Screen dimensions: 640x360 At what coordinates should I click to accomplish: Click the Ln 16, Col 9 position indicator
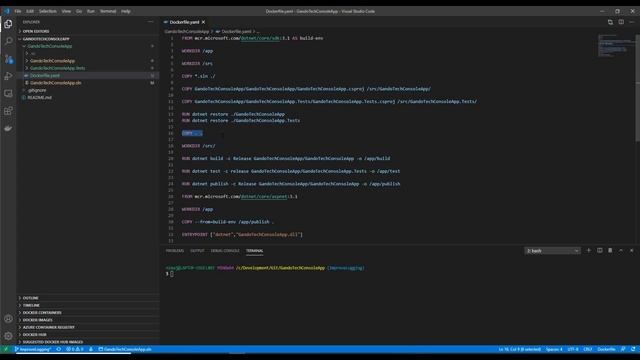point(519,349)
